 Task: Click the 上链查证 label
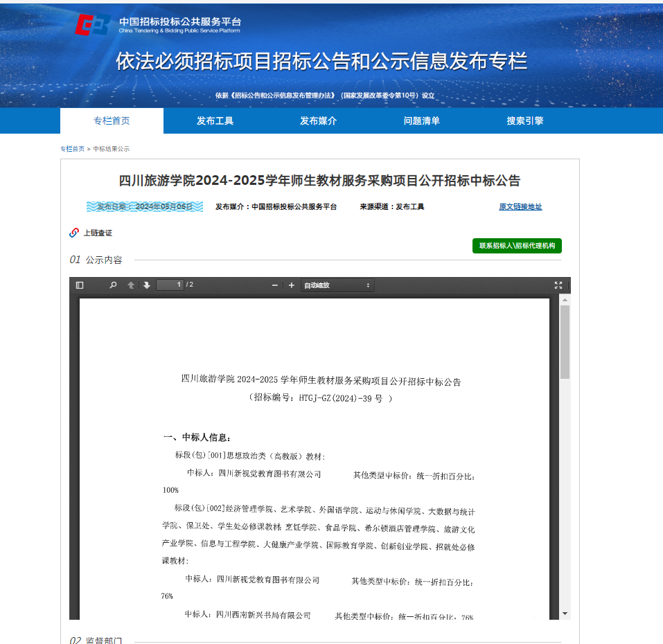[x=98, y=233]
